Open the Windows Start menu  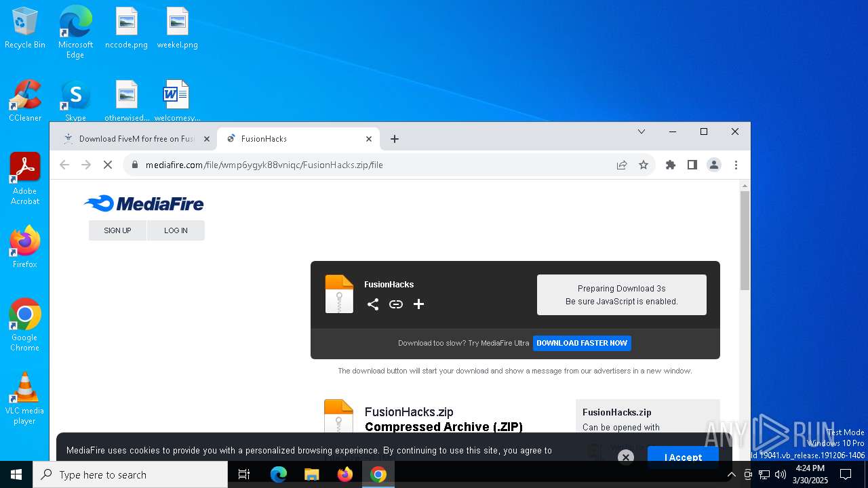[x=16, y=475]
